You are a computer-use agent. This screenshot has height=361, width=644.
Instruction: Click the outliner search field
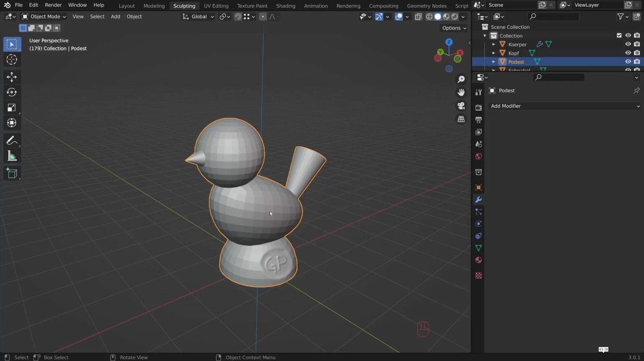[553, 17]
